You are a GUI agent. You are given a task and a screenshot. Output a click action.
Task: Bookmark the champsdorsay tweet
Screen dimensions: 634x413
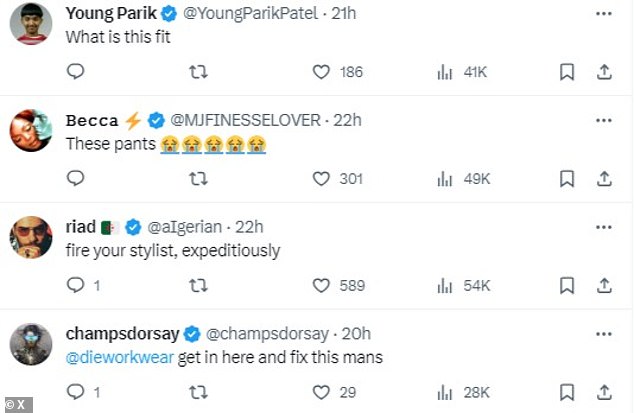[x=567, y=392]
